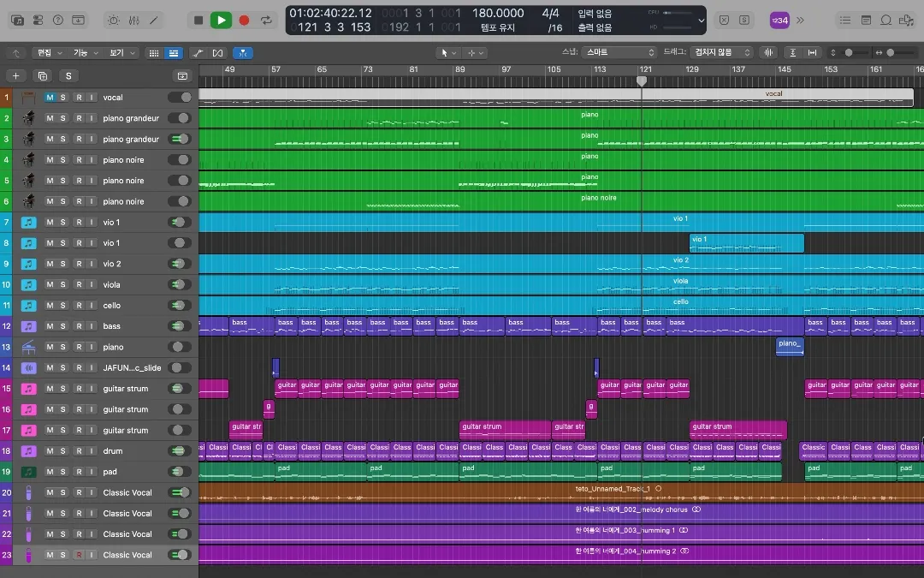
Task: Open the Mixer faders icon
Action: tap(134, 20)
